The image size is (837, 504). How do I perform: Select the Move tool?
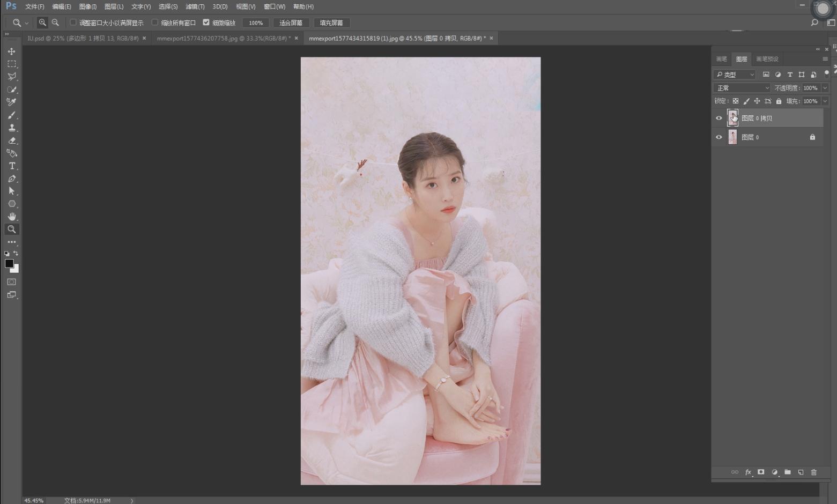(x=11, y=51)
